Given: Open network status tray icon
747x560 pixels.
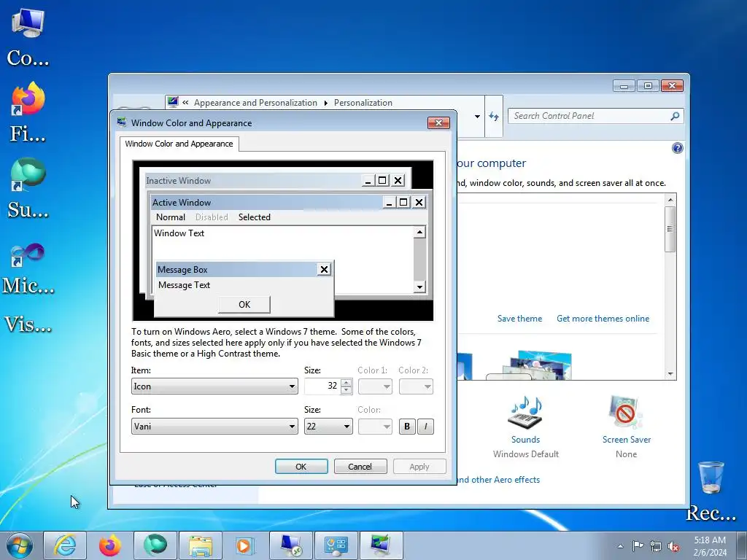Looking at the screenshot, I should click(x=656, y=546).
